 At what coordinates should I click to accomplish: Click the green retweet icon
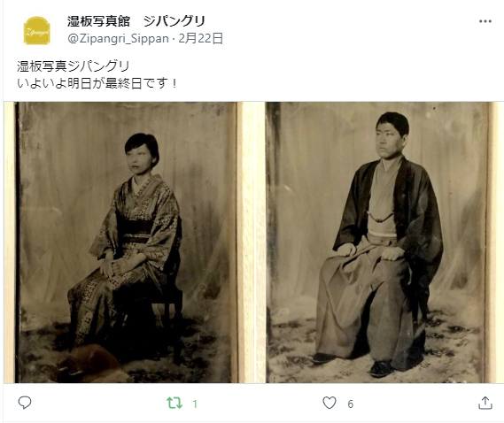coord(174,403)
